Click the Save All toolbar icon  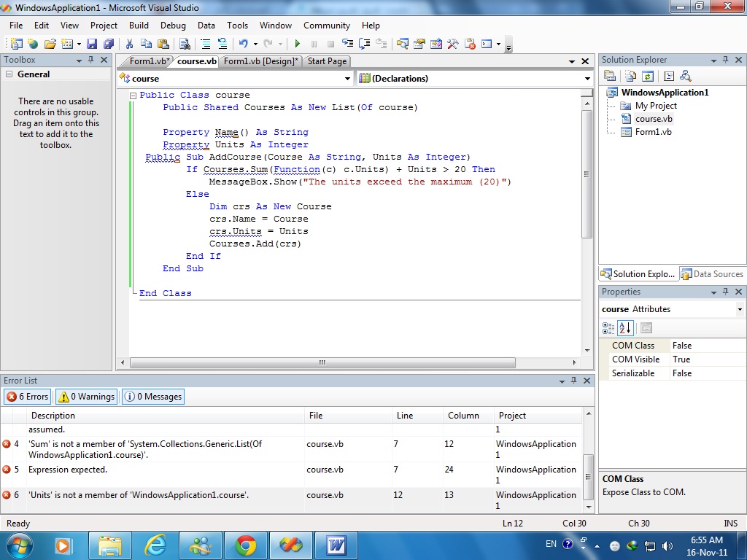[x=109, y=44]
